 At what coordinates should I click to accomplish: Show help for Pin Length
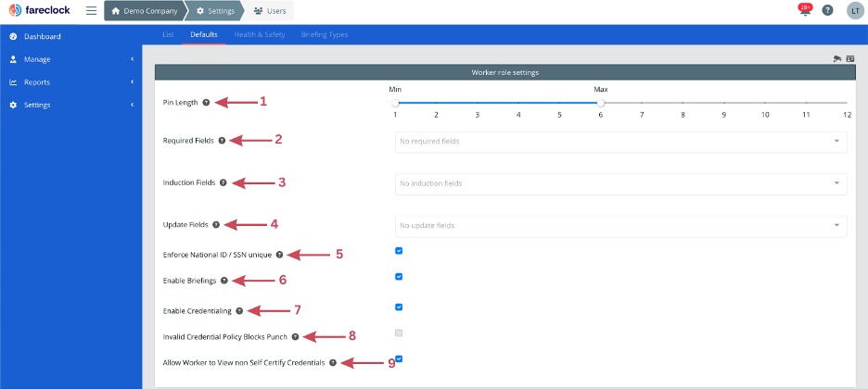click(x=206, y=102)
